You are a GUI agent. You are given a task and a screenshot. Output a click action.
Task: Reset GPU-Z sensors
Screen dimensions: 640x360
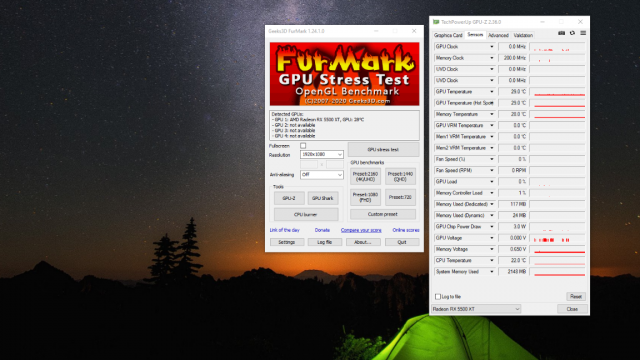tap(576, 296)
